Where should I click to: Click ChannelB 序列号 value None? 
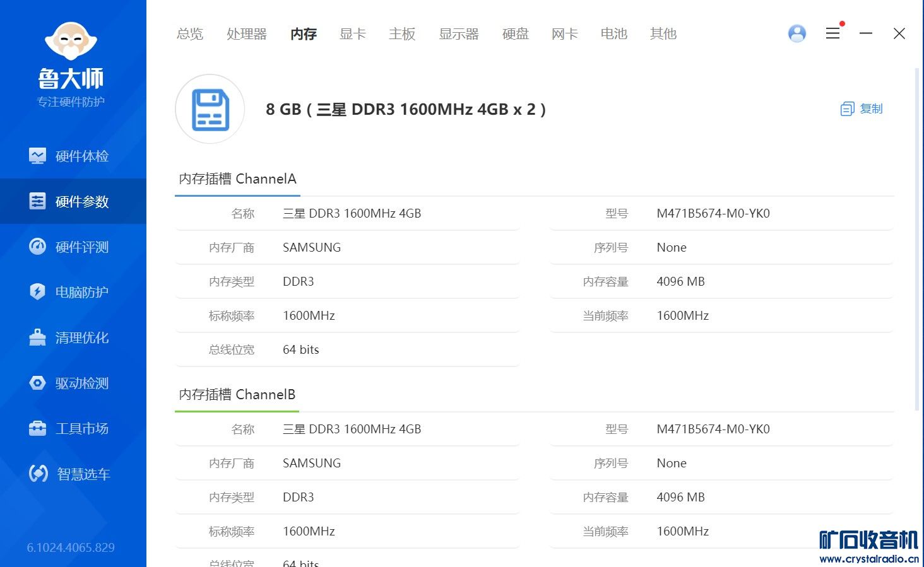tap(672, 463)
